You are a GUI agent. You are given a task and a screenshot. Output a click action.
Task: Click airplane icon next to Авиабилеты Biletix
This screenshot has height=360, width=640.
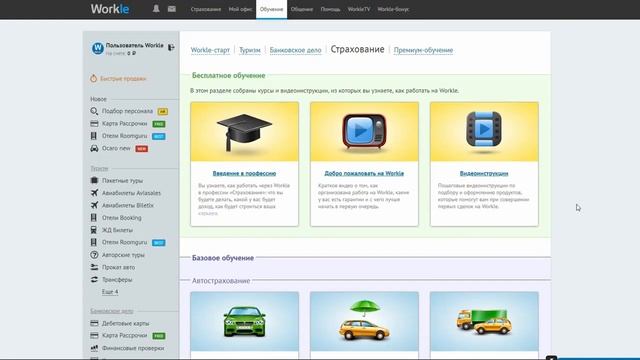[x=94, y=205]
